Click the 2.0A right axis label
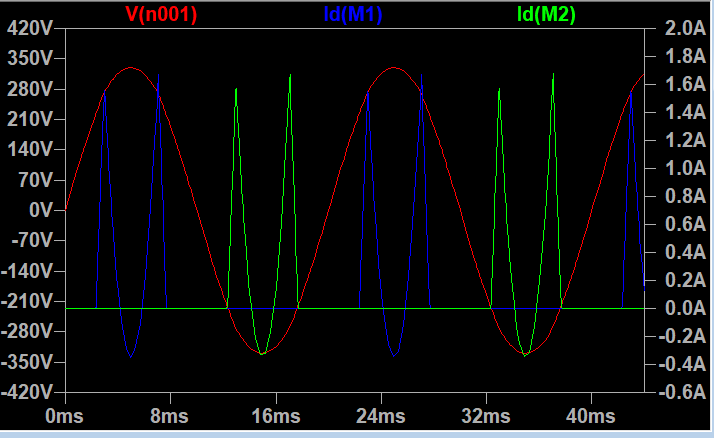 (685, 28)
